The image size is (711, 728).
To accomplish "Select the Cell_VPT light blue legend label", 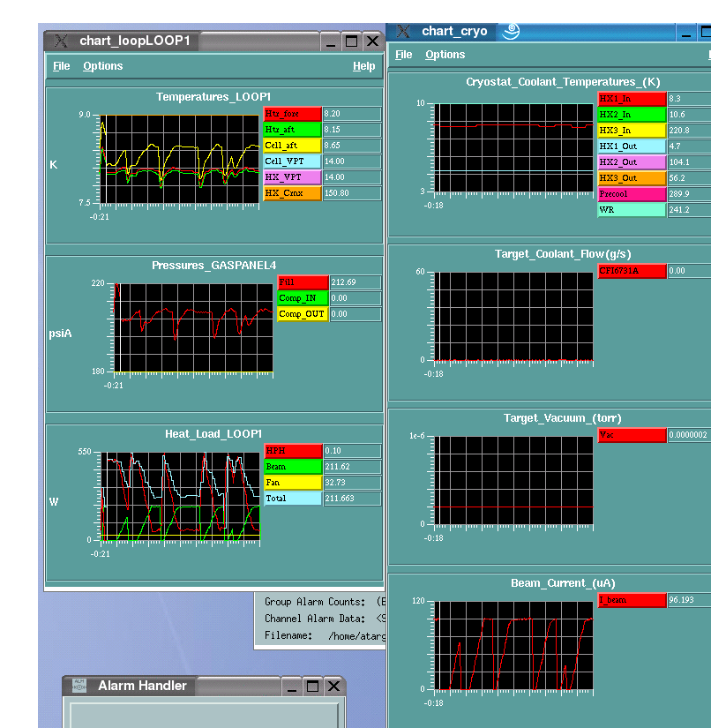I will (x=292, y=161).
